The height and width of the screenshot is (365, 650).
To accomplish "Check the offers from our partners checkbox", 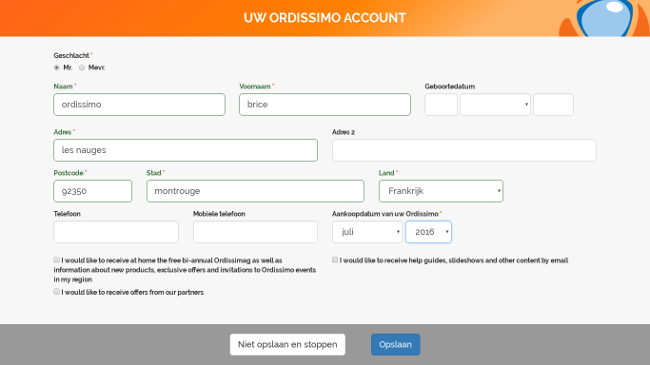I will pyautogui.click(x=57, y=292).
